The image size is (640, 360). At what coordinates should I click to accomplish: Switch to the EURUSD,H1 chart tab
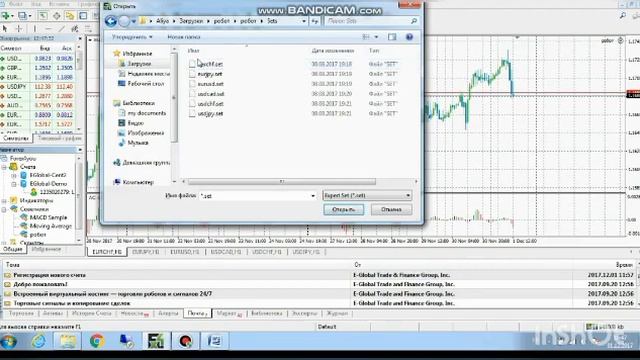[185, 252]
